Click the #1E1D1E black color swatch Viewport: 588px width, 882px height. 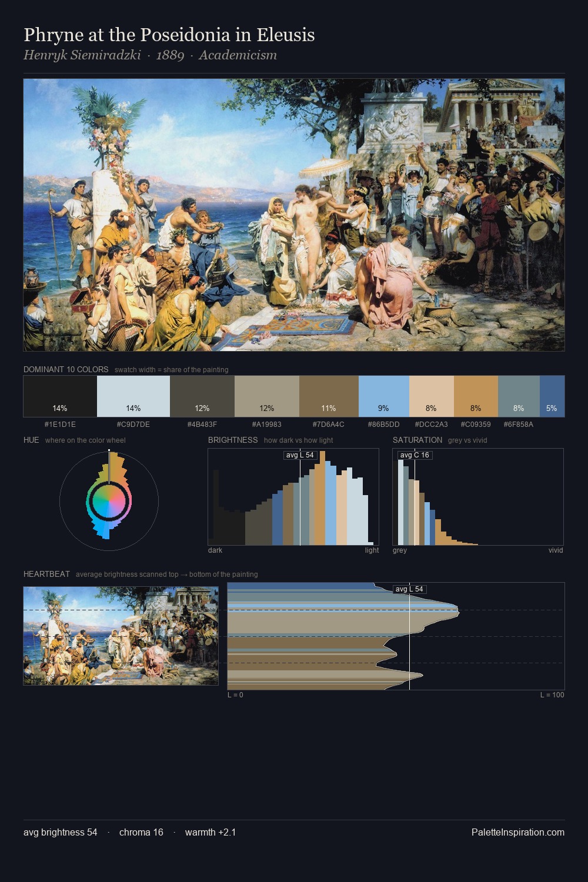pos(60,396)
